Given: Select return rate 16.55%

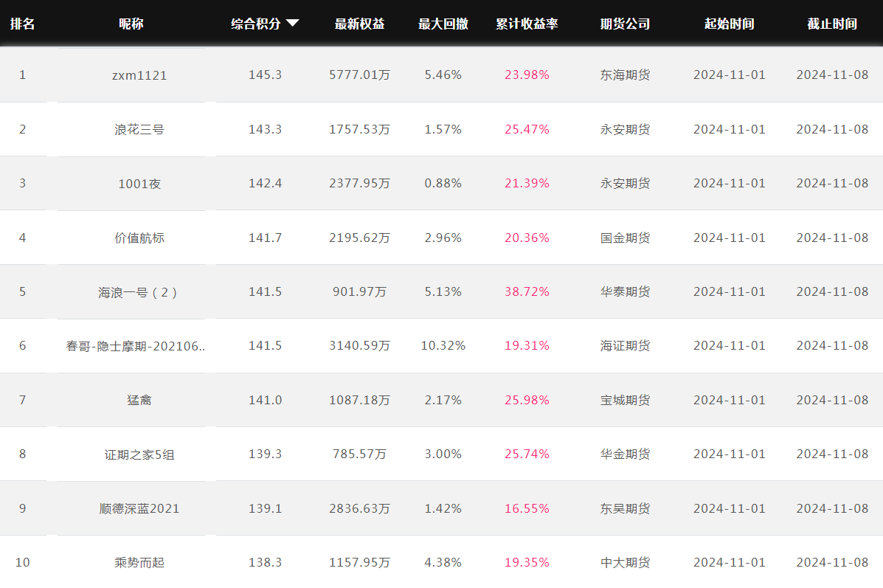Looking at the screenshot, I should coord(527,508).
